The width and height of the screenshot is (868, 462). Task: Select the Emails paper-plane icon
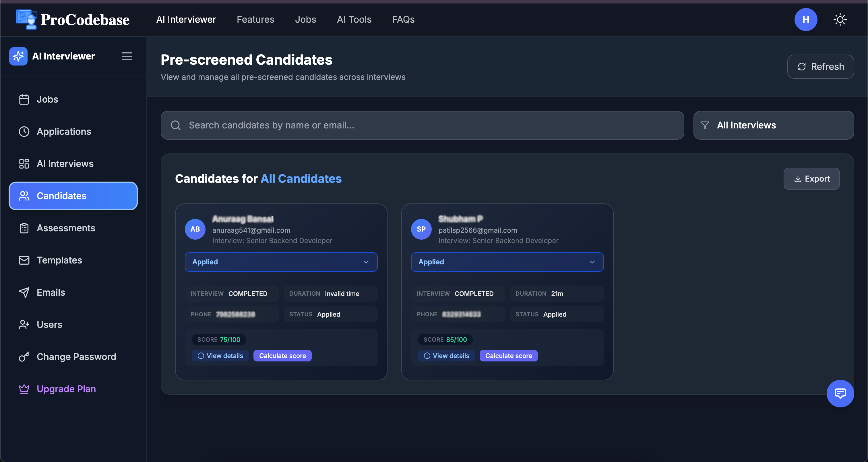tap(24, 292)
